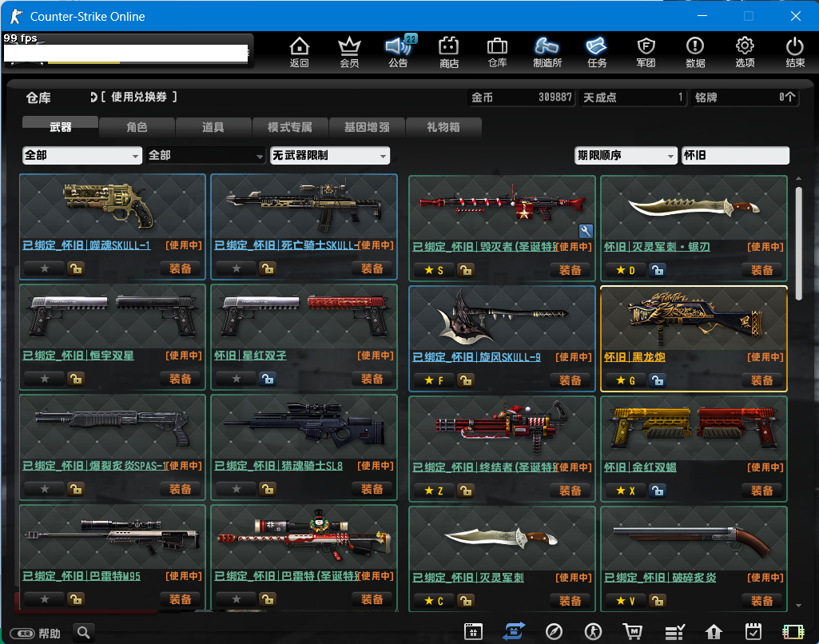Toggle favorite star on 噬魂SKULL-1
Viewport: 819px width, 644px height.
point(45,268)
